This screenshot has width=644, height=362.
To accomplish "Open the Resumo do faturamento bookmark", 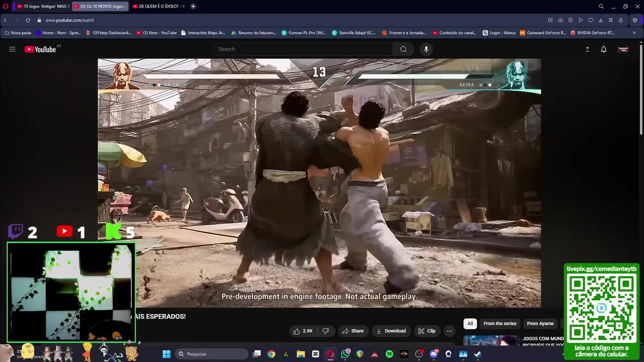I will pos(254,33).
